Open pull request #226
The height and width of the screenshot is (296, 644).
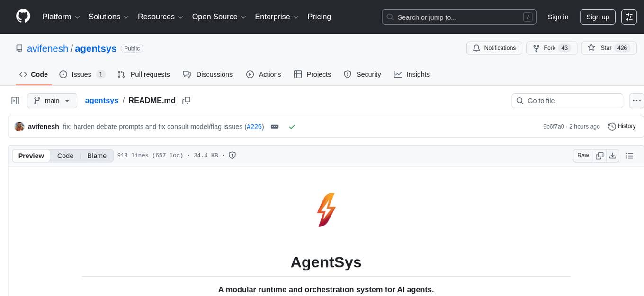tap(254, 126)
